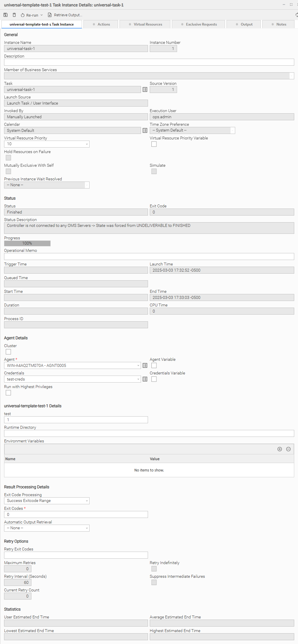Click the delete trash icon
The width and height of the screenshot is (298, 644).
[14, 15]
